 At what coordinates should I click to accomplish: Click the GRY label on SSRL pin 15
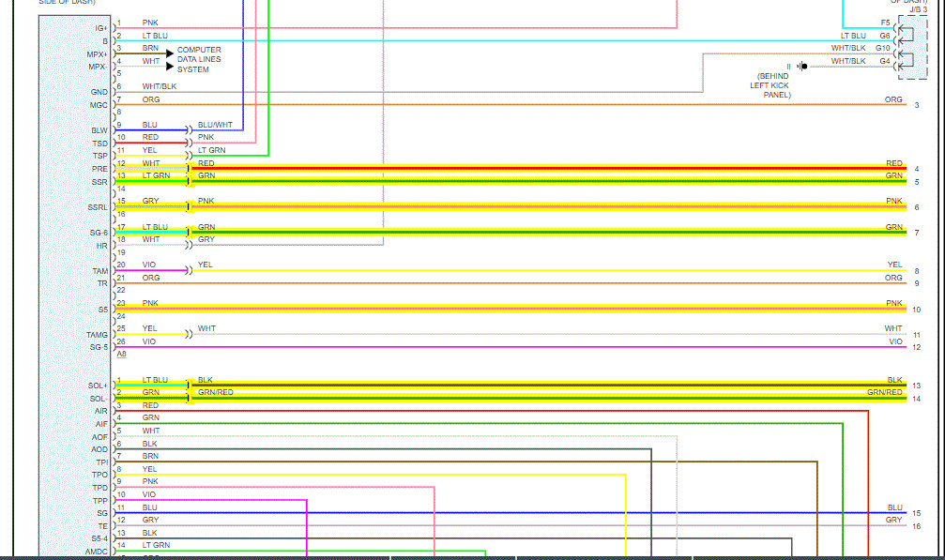click(151, 201)
